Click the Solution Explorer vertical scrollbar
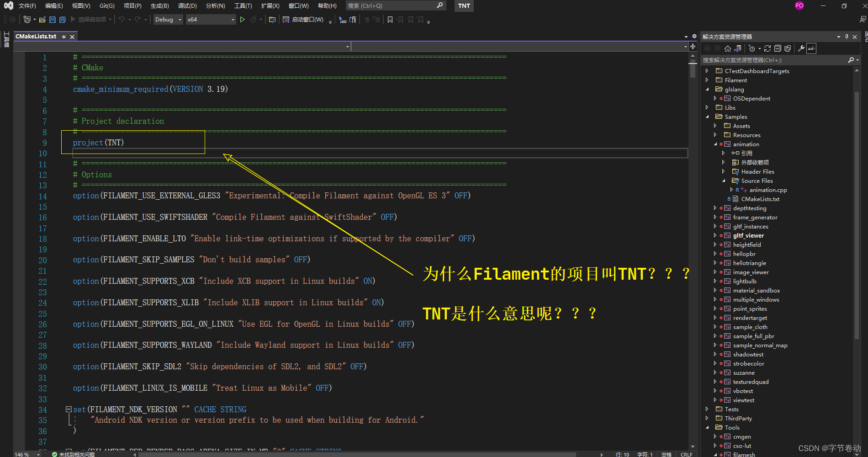868x457 pixels. [x=857, y=215]
